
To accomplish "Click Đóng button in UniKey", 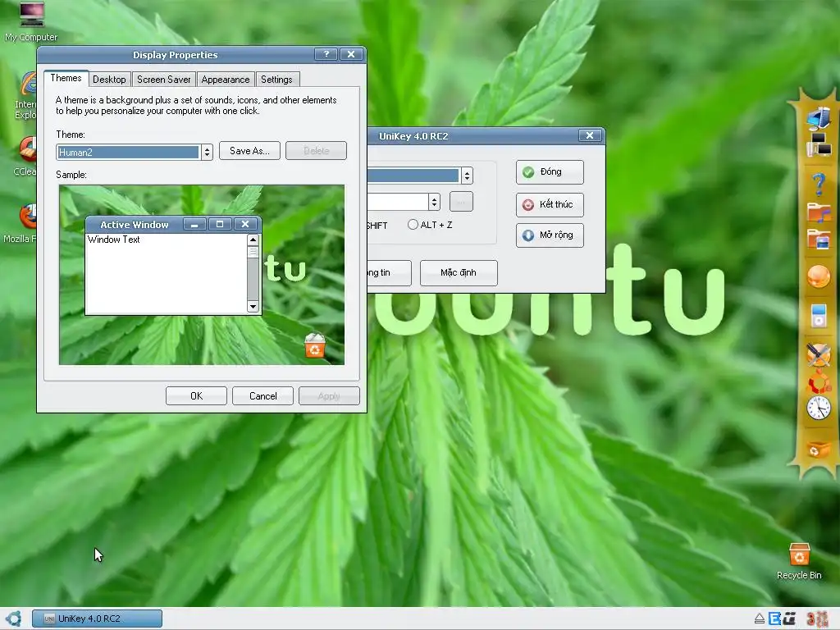I will pyautogui.click(x=550, y=172).
